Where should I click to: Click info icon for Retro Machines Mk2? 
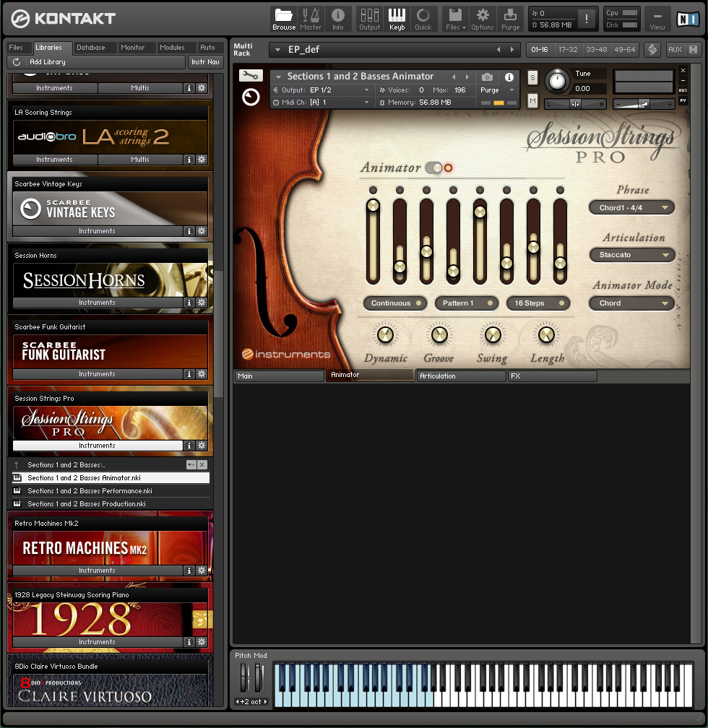189,570
